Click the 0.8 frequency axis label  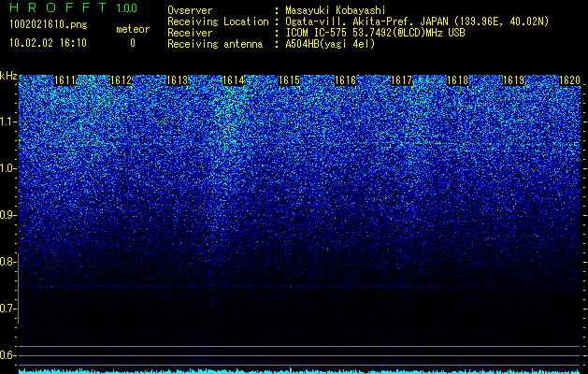[7, 262]
